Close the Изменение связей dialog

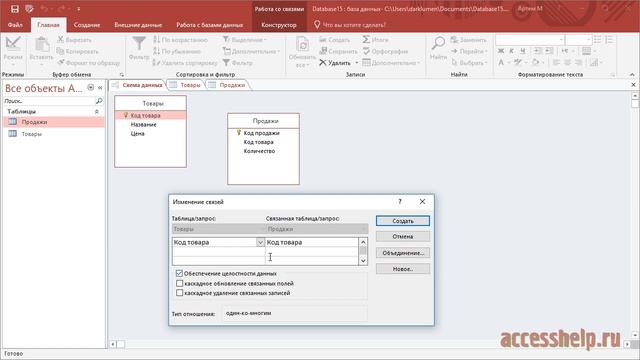click(422, 202)
